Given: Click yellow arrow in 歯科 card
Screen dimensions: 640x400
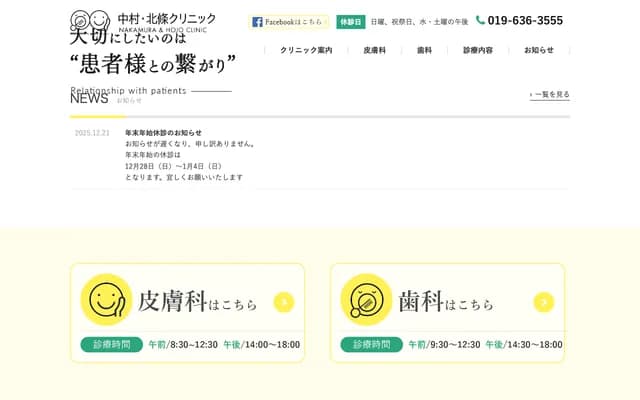Looking at the screenshot, I should pyautogui.click(x=543, y=302).
